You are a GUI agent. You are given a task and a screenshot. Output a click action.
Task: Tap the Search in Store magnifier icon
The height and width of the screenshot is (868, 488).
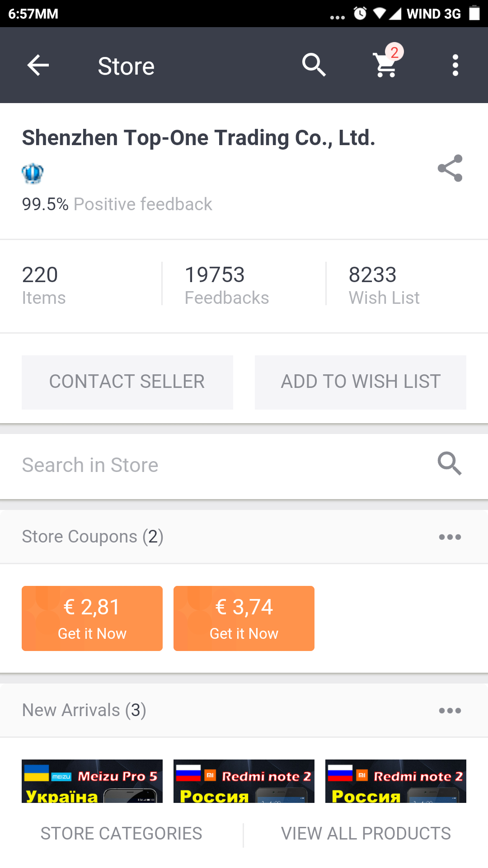(450, 464)
